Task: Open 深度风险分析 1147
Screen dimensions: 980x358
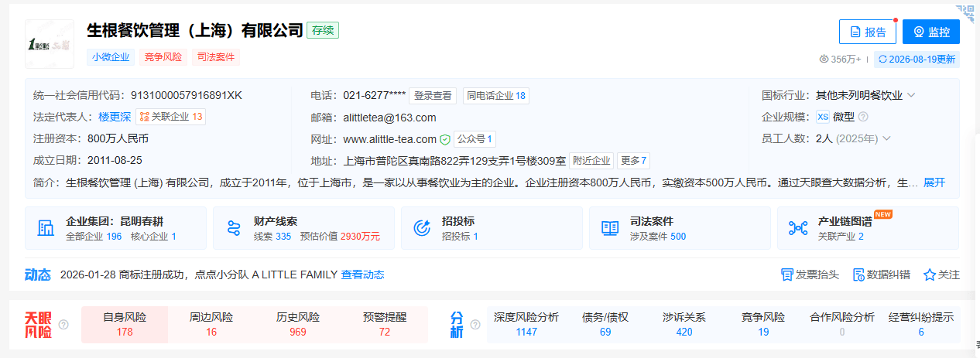Action: [526, 324]
